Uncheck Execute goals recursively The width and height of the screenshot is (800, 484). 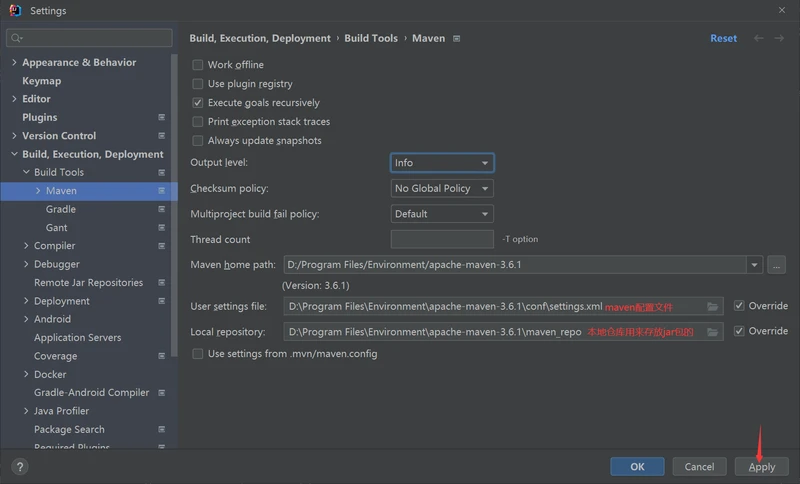point(198,103)
